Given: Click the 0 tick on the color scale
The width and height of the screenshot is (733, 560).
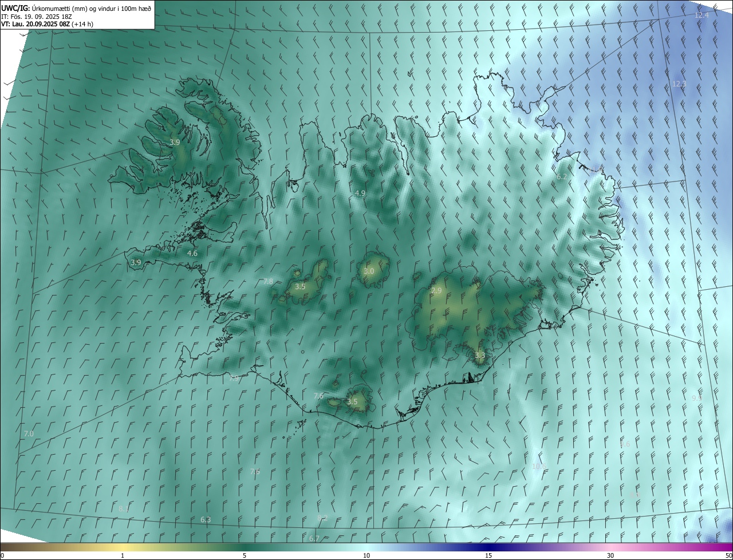Looking at the screenshot, I should 2,555.
